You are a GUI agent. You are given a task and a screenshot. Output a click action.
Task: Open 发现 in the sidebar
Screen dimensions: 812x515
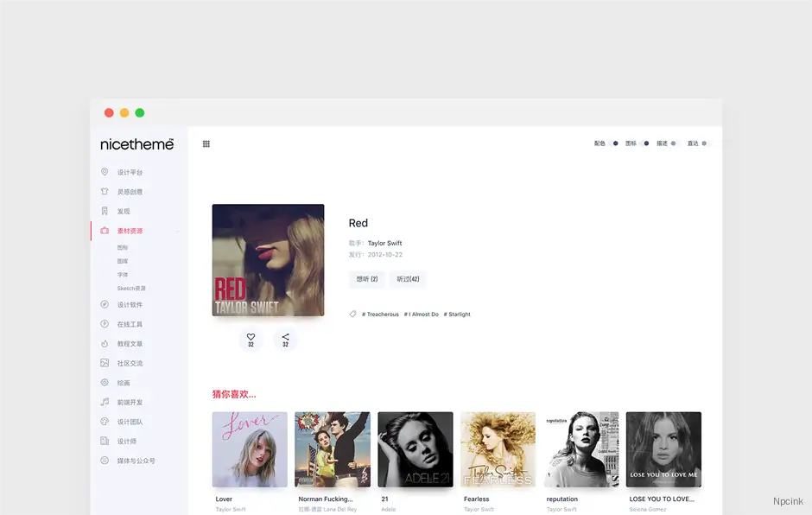124,212
